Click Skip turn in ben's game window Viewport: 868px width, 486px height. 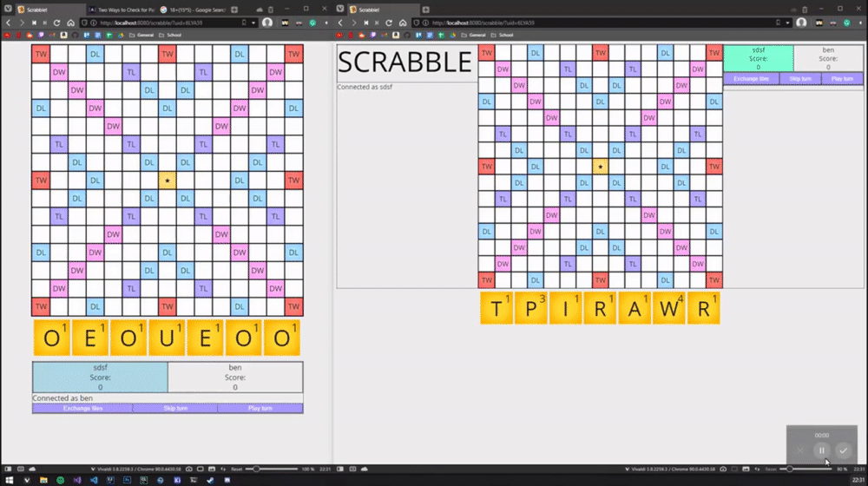[x=175, y=408]
